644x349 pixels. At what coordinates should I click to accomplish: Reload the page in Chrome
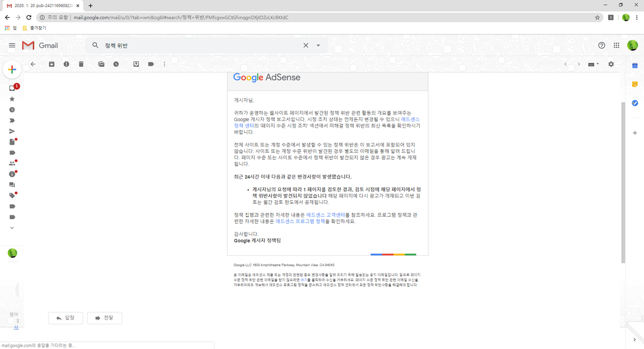29,18
